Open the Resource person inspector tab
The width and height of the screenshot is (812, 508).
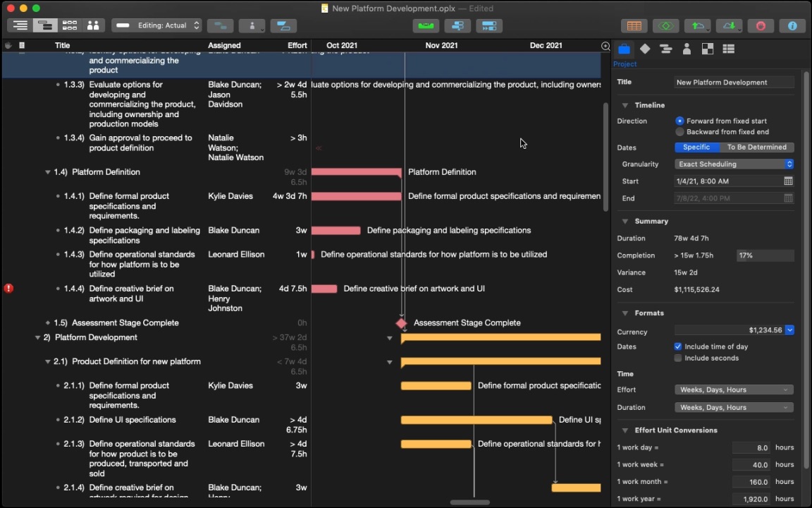coord(687,49)
